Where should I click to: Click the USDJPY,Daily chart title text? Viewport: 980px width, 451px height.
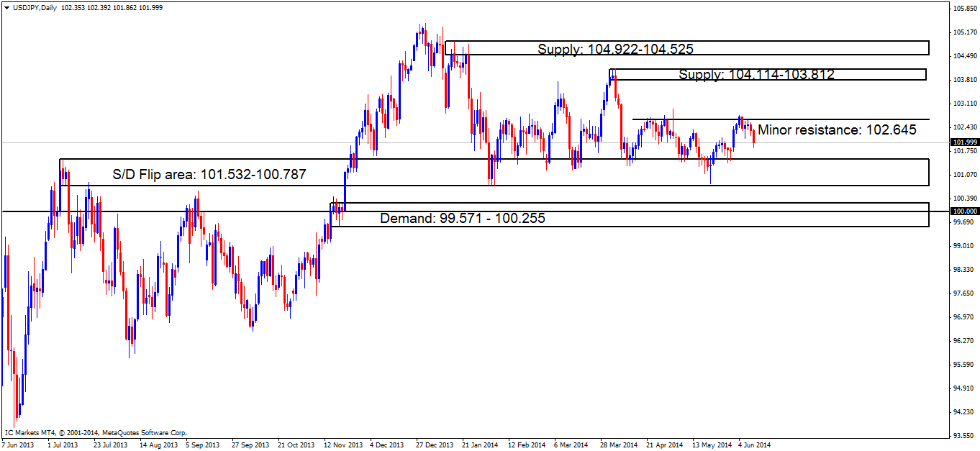(34, 6)
